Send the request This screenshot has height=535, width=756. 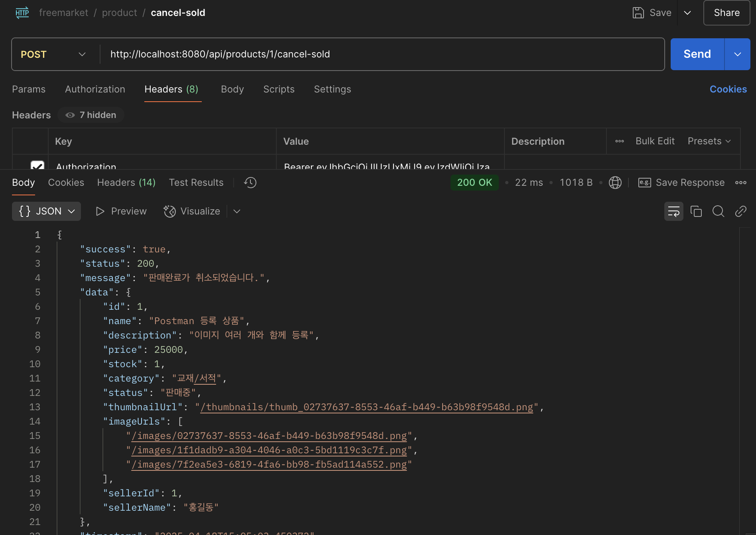[x=697, y=54]
